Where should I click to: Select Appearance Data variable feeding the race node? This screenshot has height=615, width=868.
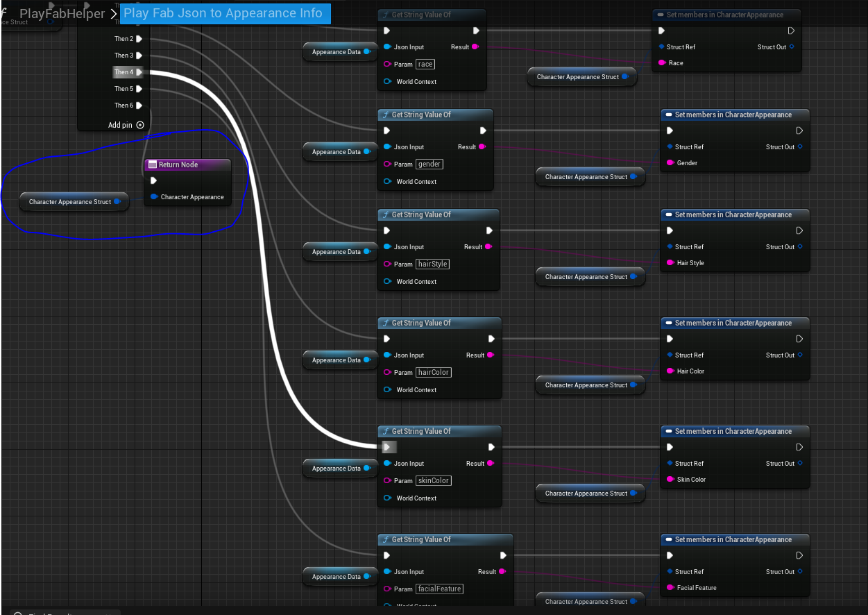[340, 52]
